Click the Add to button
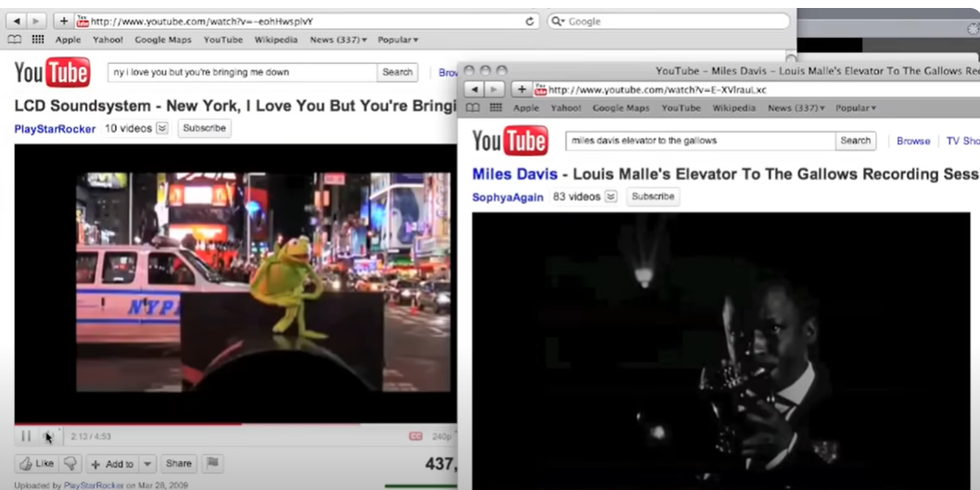Image resolution: width=980 pixels, height=490 pixels. 113,463
